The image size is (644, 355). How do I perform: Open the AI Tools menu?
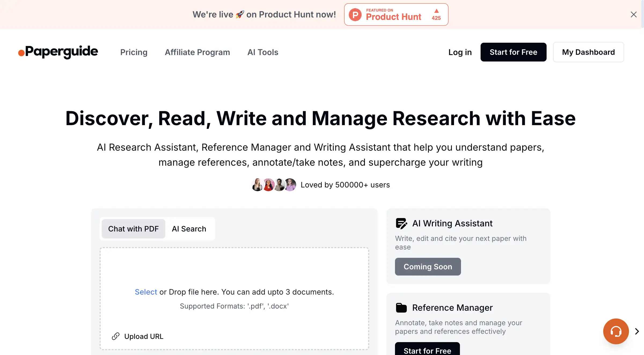pyautogui.click(x=263, y=52)
